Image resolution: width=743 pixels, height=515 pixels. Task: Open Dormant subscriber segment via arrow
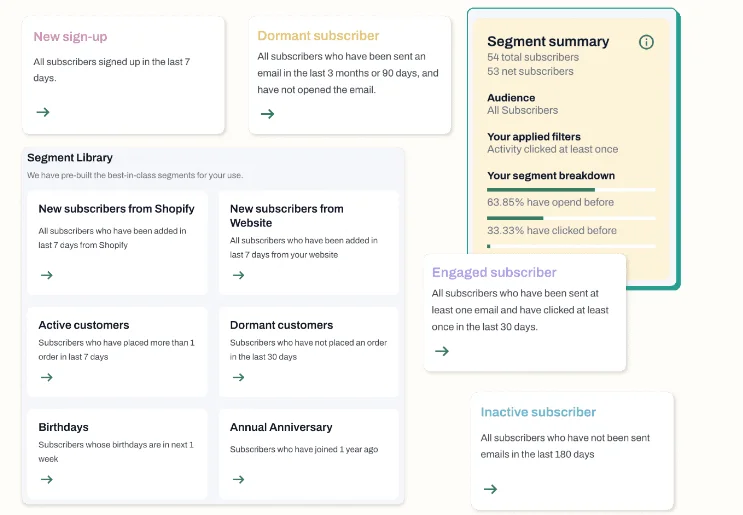tap(267, 114)
